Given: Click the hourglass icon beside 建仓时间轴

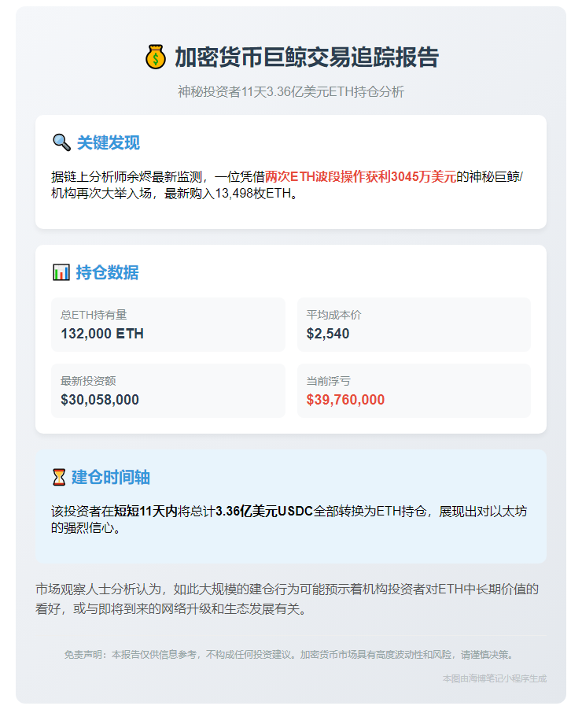Looking at the screenshot, I should pyautogui.click(x=59, y=477).
